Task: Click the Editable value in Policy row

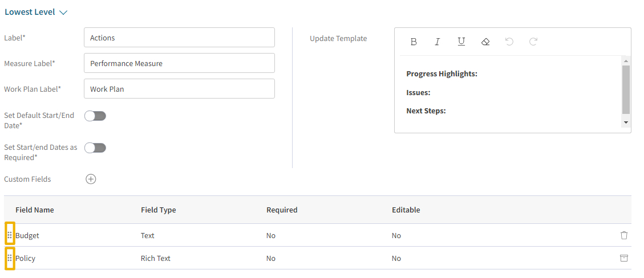Action: (396, 258)
